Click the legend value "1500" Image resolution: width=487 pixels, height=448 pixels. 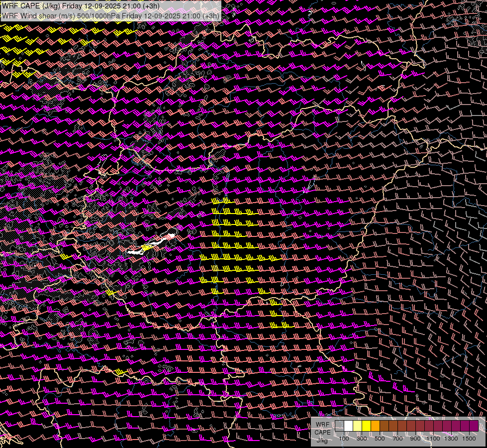tap(469, 439)
